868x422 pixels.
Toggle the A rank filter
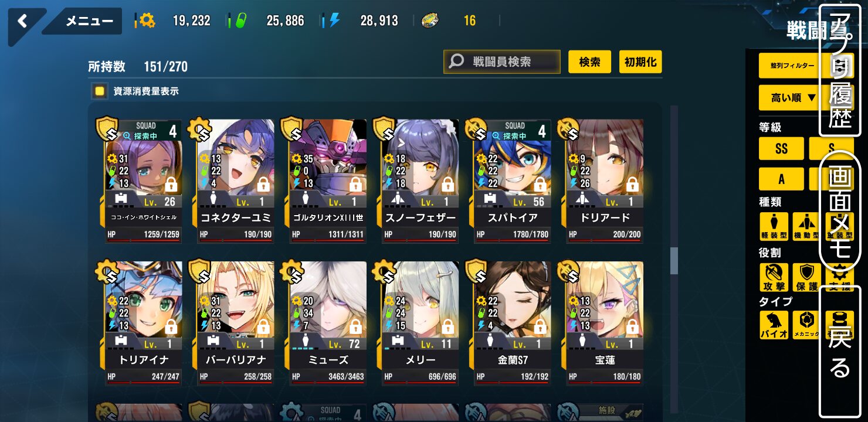pyautogui.click(x=781, y=179)
